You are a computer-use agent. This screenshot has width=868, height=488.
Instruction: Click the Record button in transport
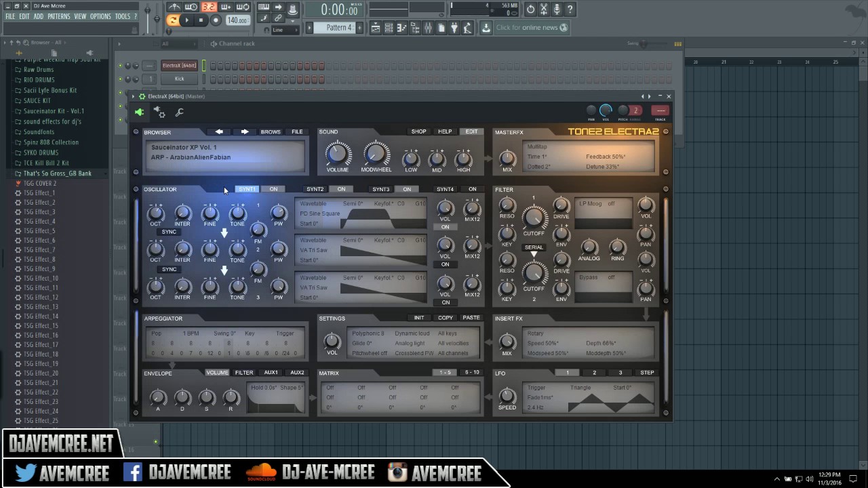click(216, 20)
